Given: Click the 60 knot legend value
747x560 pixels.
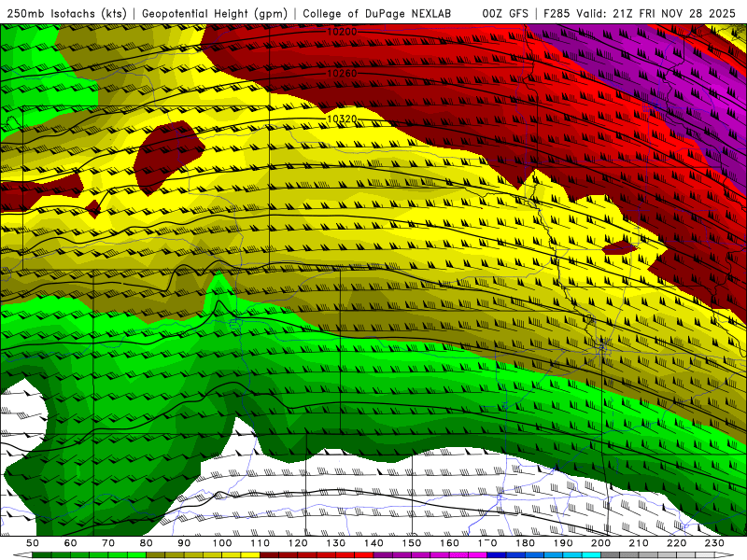Looking at the screenshot, I should tap(71, 543).
